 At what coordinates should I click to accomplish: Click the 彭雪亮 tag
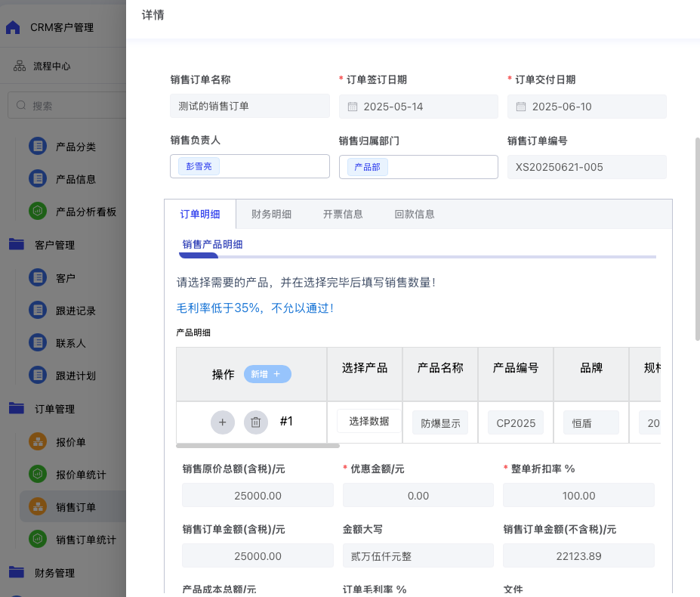tap(199, 166)
